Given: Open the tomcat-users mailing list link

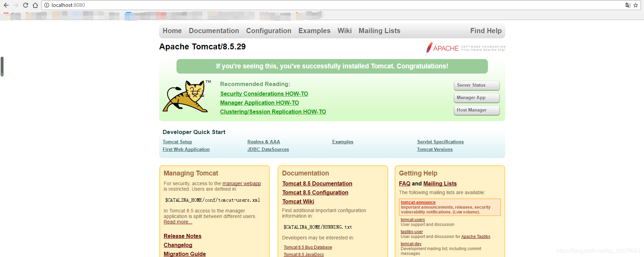Looking at the screenshot, I should 413,220.
